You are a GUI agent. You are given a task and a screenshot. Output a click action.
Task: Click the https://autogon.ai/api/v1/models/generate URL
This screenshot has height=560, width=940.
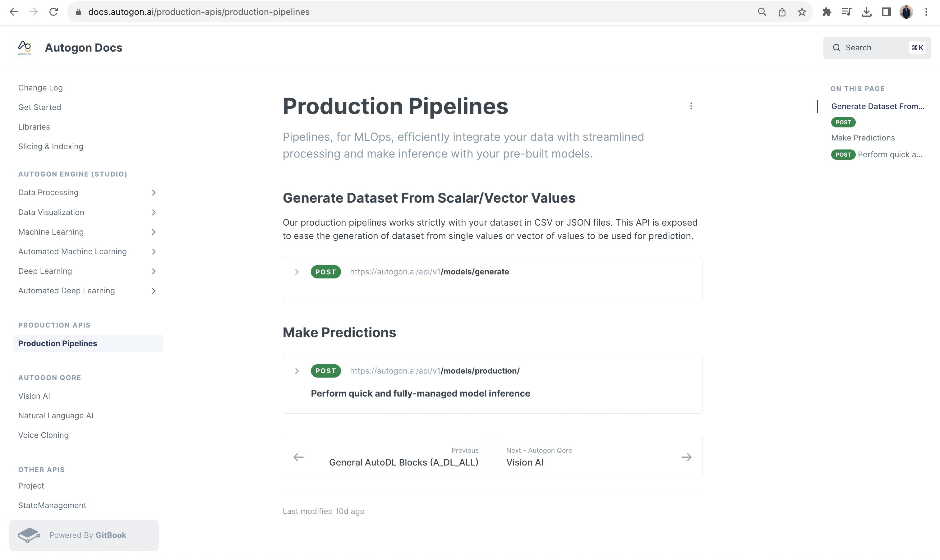coord(429,272)
